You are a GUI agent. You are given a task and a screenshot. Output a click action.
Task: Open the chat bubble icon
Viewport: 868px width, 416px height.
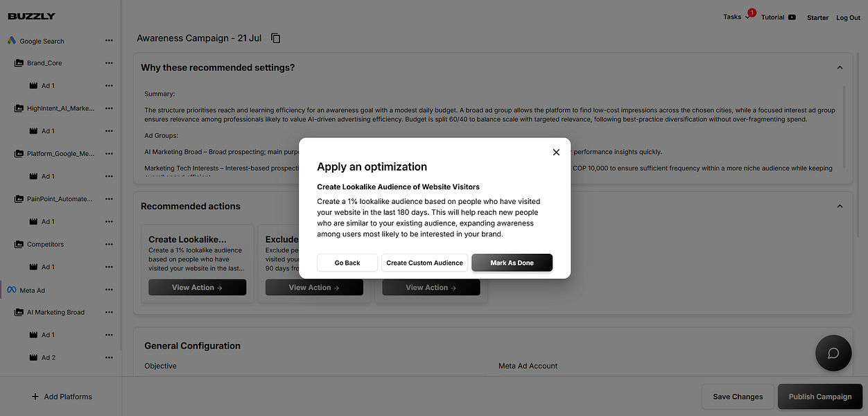click(x=833, y=353)
